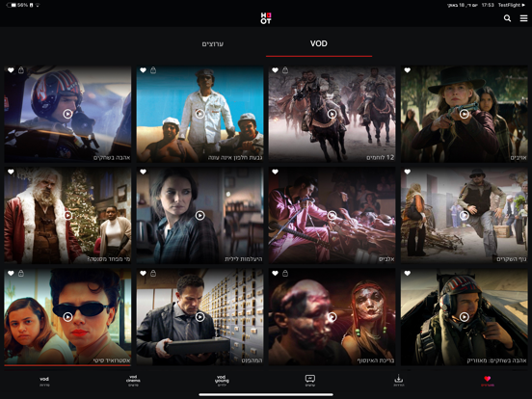Tap lock icon on אהבה בשחקים card
Image resolution: width=532 pixels, height=399 pixels.
pyautogui.click(x=21, y=70)
